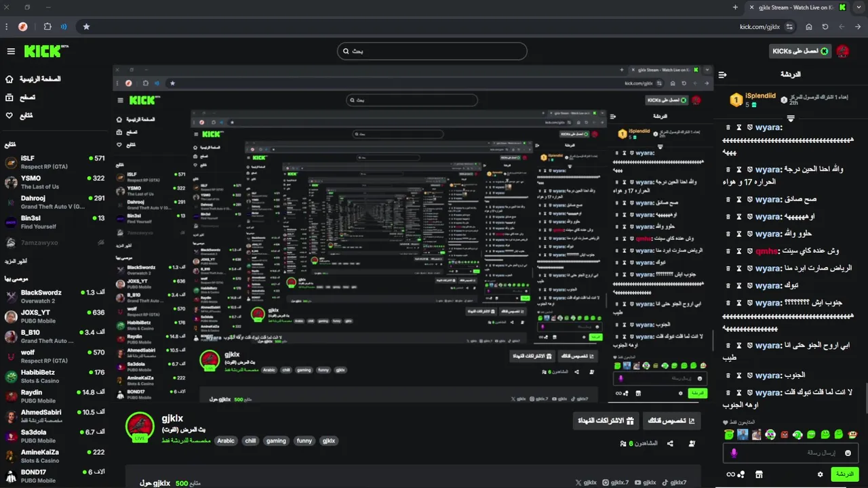Open Dahrooj channel in sidebar
Viewport: 868px width, 488px height.
point(54,202)
